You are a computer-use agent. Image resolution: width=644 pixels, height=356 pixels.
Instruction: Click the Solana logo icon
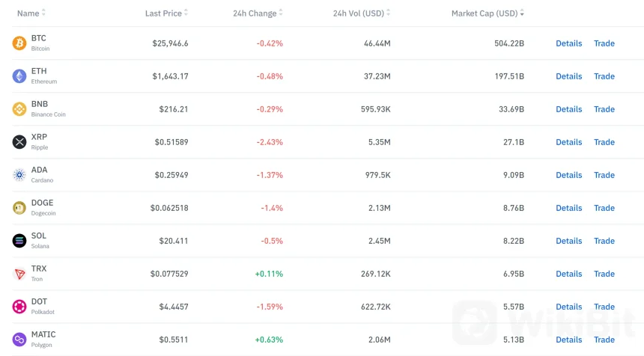pyautogui.click(x=19, y=241)
